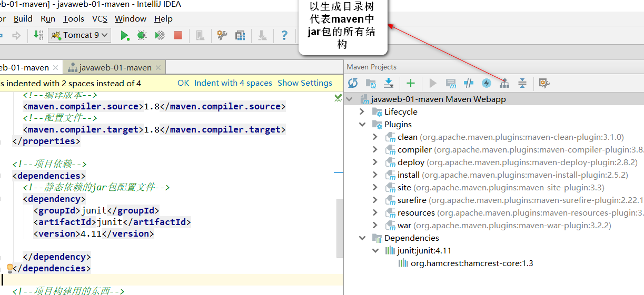The height and width of the screenshot is (295, 644).
Task: Expand the clean plugin node
Action: coord(375,137)
